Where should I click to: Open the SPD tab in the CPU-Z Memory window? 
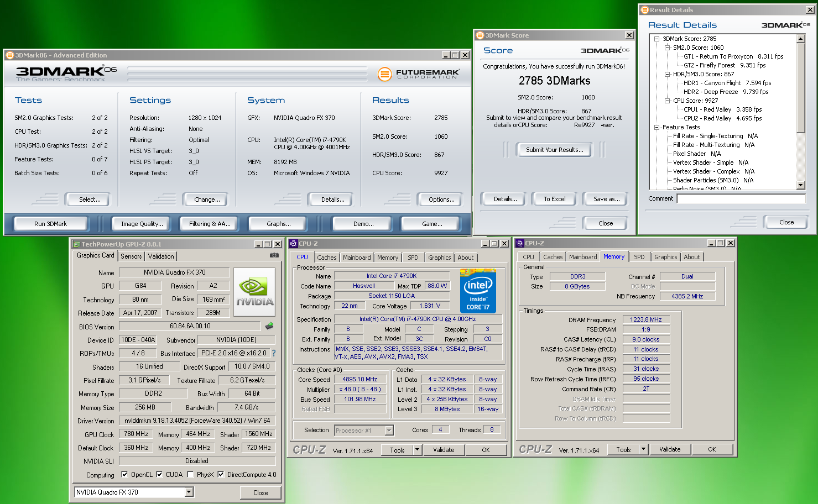pyautogui.click(x=639, y=257)
